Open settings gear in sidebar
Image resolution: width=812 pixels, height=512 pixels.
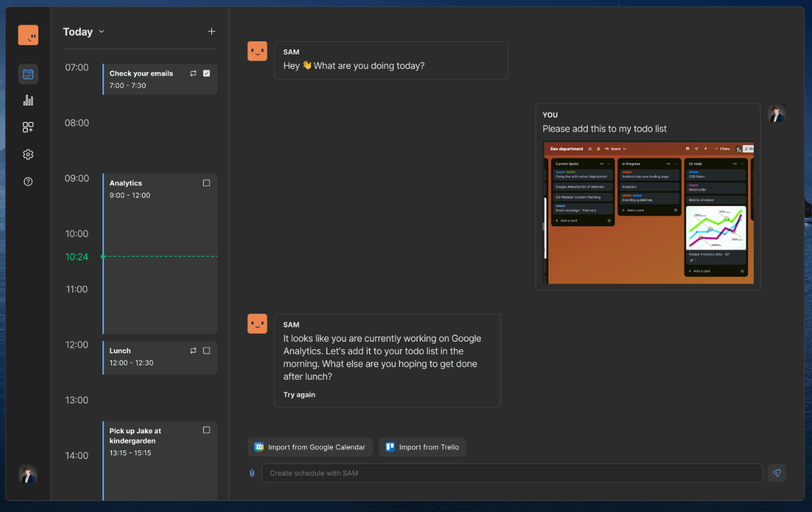click(28, 154)
